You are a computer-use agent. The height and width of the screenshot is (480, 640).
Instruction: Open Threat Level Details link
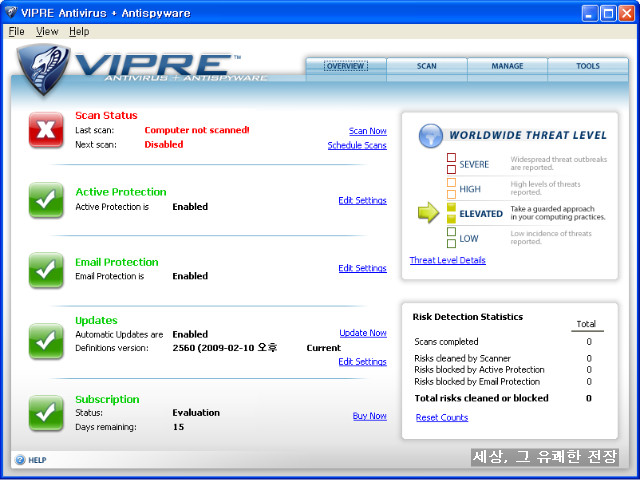448,260
